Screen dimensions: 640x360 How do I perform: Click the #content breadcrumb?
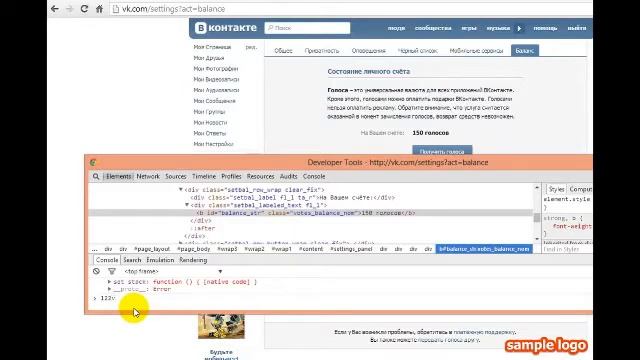[x=311, y=249]
